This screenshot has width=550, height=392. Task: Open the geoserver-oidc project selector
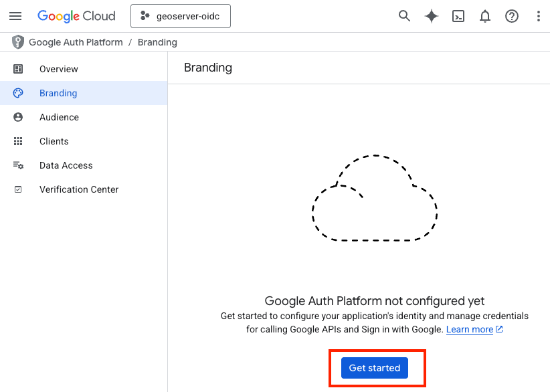[x=180, y=15]
